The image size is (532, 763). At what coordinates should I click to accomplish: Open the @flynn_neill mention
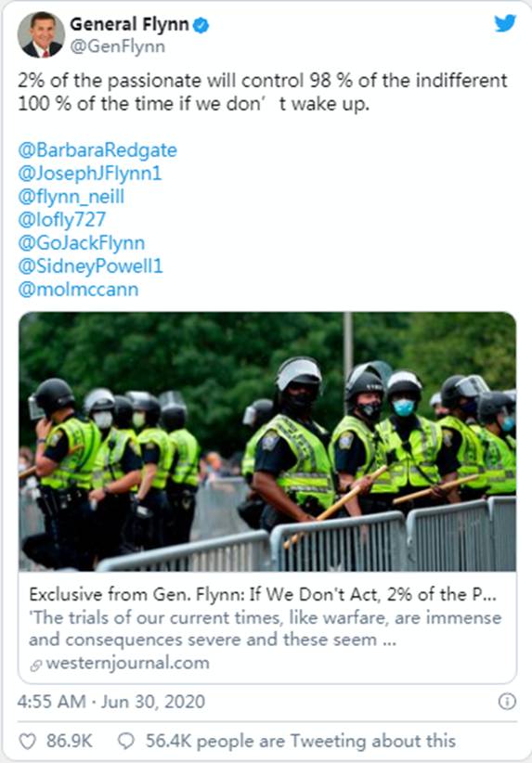(71, 197)
